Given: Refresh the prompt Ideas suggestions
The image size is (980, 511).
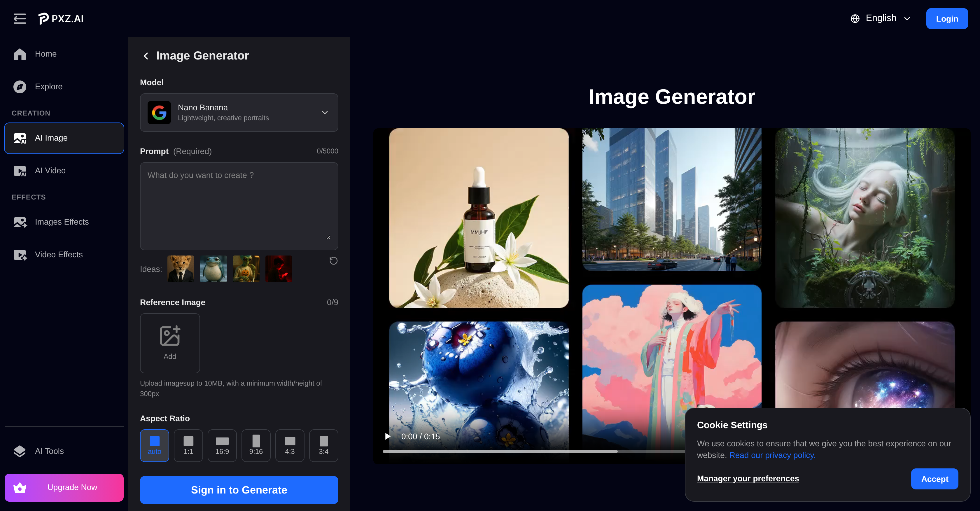Looking at the screenshot, I should click(333, 260).
